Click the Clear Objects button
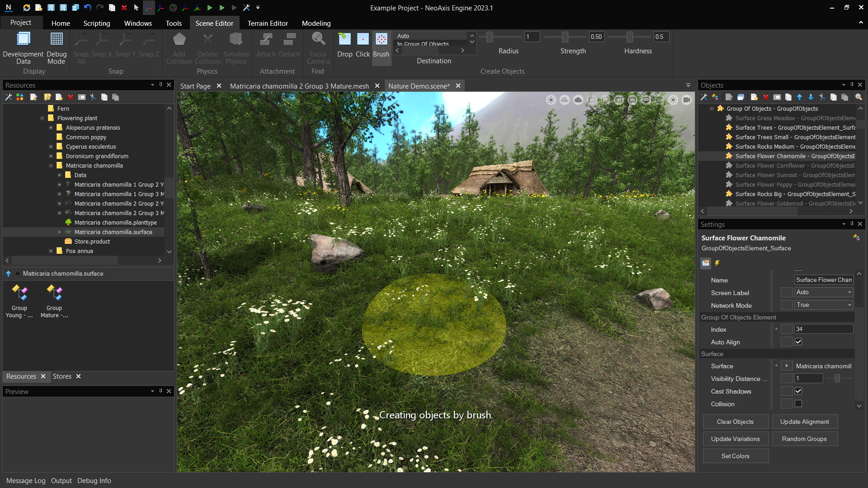Viewport: 868px width, 488px height. point(736,422)
